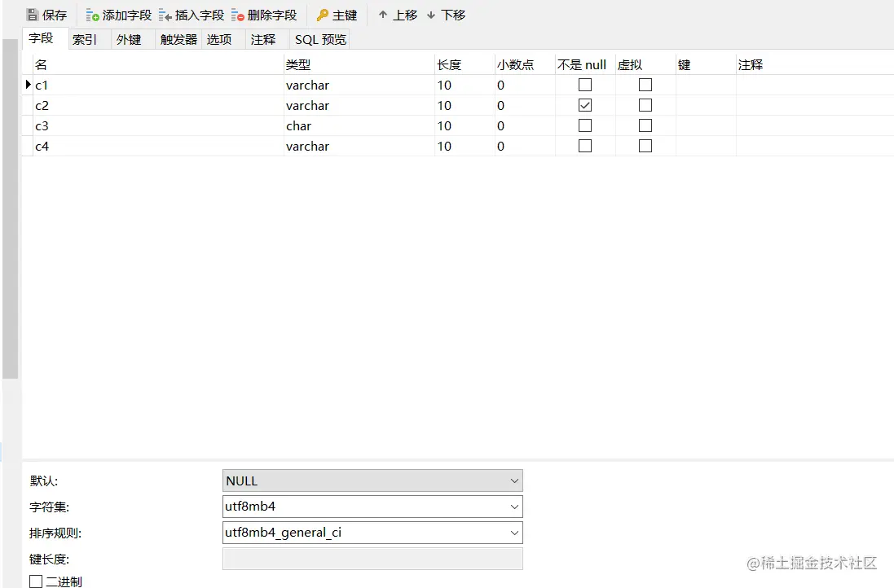Screen dimensions: 894x588
Task: Click the 键 column header
Action: click(706, 64)
